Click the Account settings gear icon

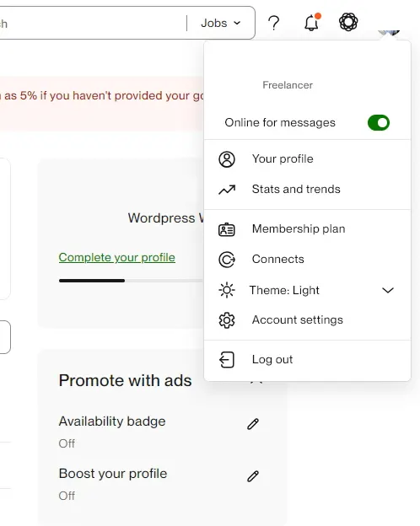pyautogui.click(x=227, y=320)
